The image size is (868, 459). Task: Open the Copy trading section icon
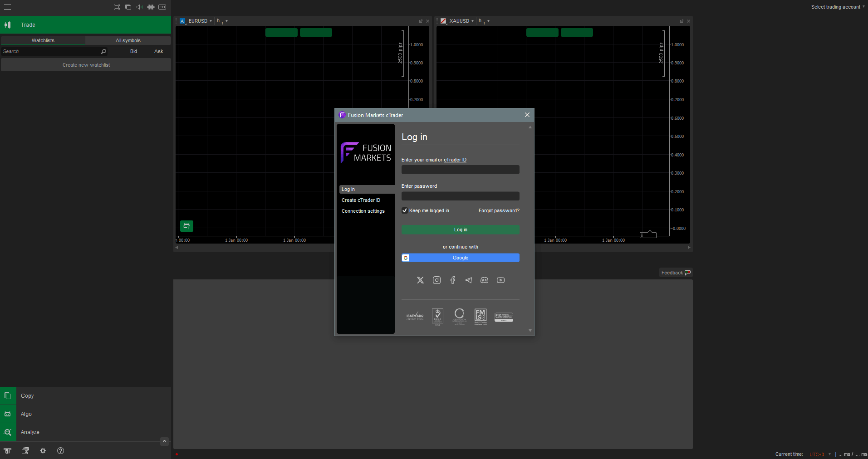pyautogui.click(x=8, y=396)
